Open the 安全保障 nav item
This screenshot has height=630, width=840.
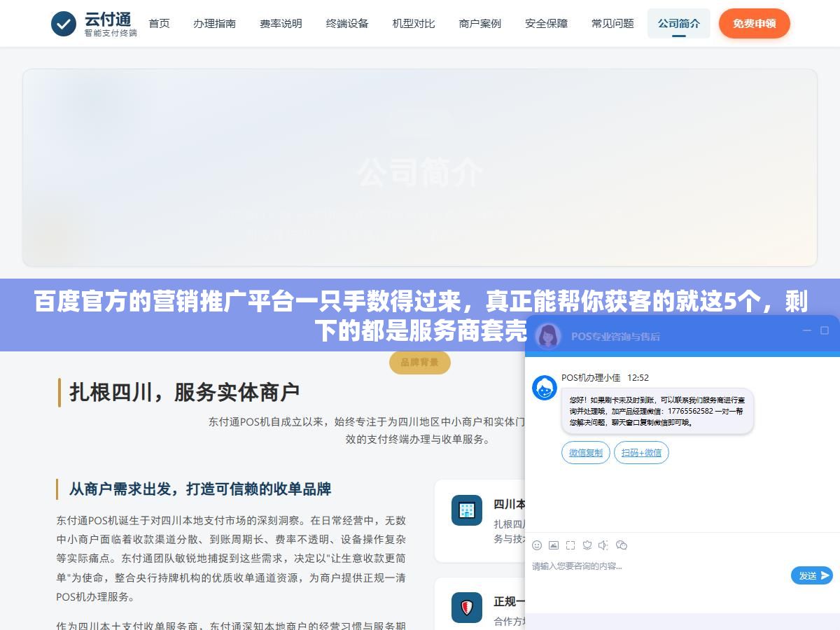pos(547,24)
